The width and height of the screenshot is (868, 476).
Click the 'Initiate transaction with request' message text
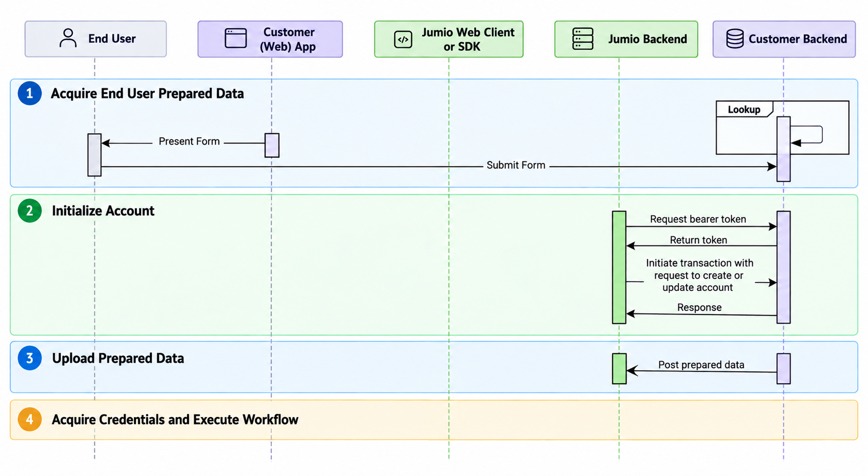[x=699, y=275]
